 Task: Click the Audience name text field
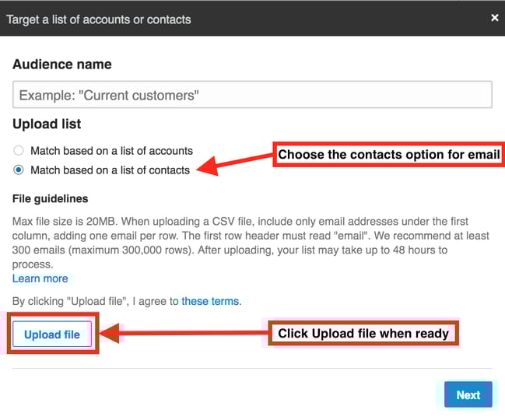(x=252, y=95)
